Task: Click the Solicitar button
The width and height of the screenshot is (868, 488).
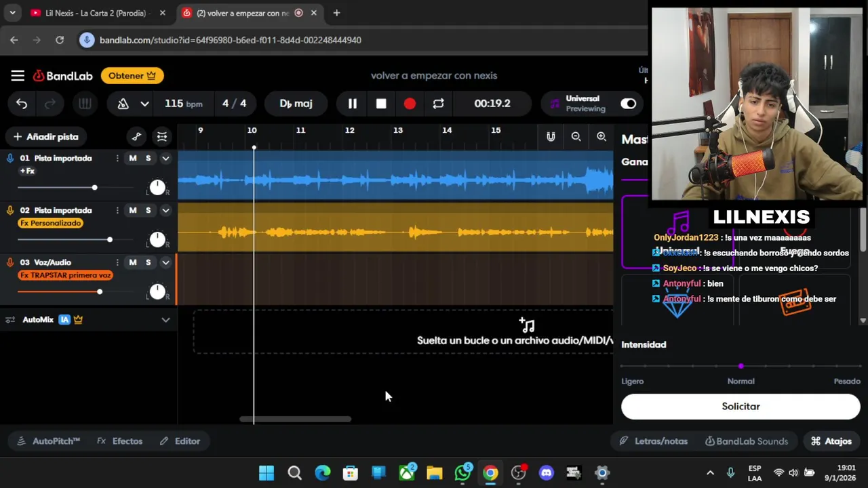Action: [x=741, y=407]
